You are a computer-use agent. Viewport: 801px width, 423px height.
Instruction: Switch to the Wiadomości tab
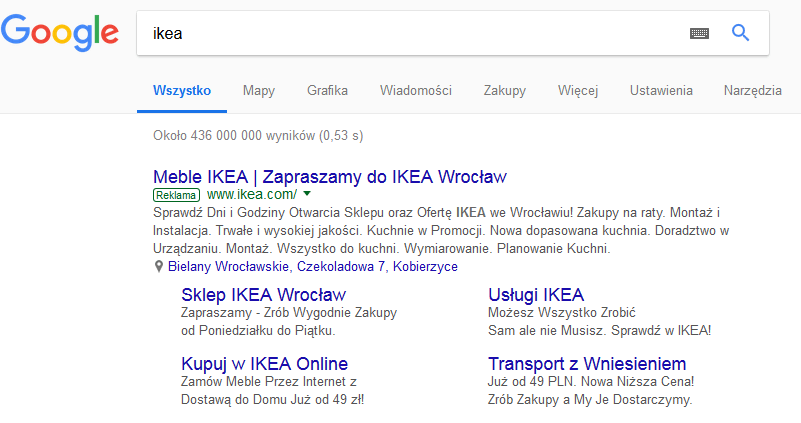[416, 90]
